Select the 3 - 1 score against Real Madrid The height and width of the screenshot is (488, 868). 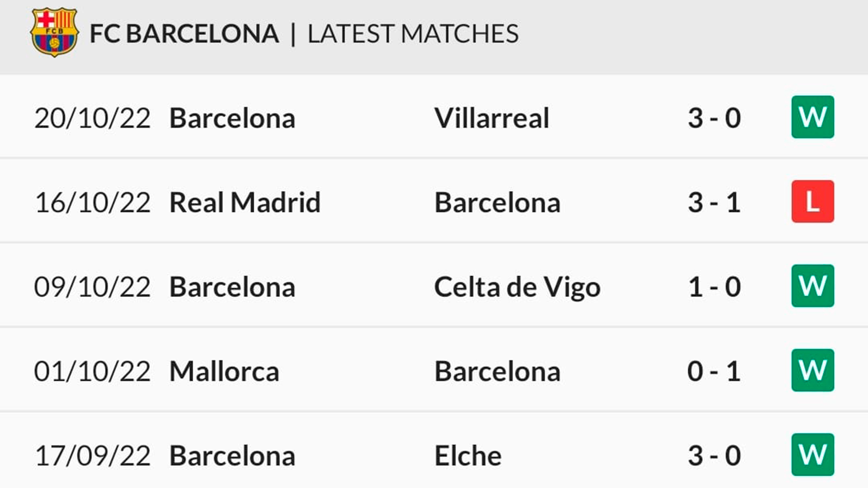(714, 202)
